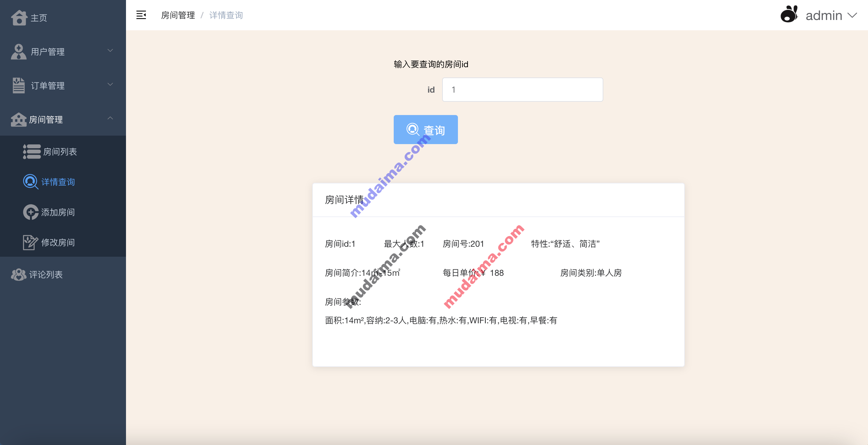Expand the 用户管理 chevron
This screenshot has height=445, width=868.
coord(110,51)
